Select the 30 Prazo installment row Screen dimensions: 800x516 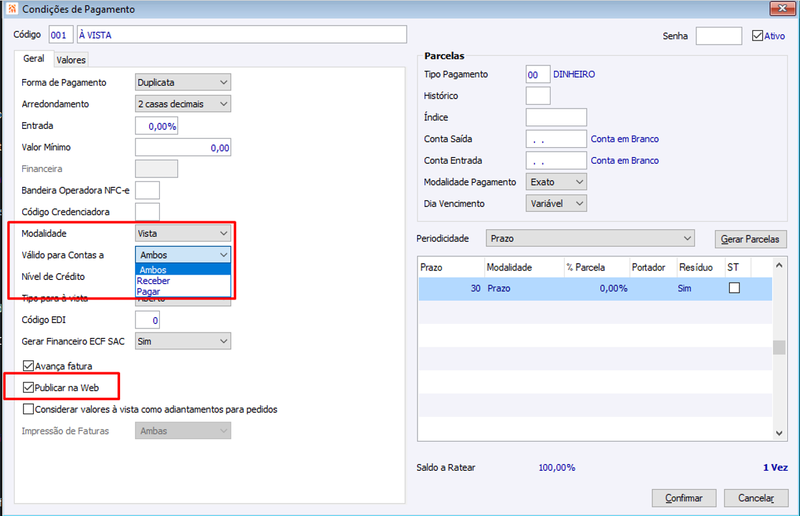pyautogui.click(x=595, y=288)
